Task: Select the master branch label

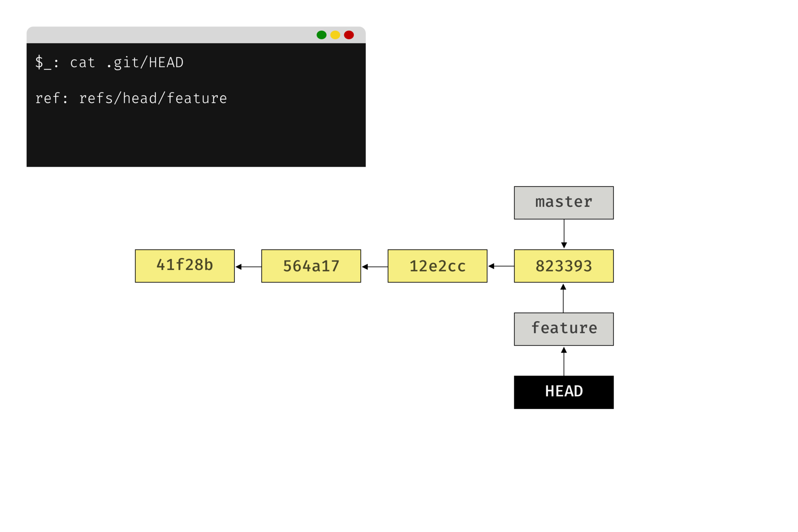Action: coord(564,203)
